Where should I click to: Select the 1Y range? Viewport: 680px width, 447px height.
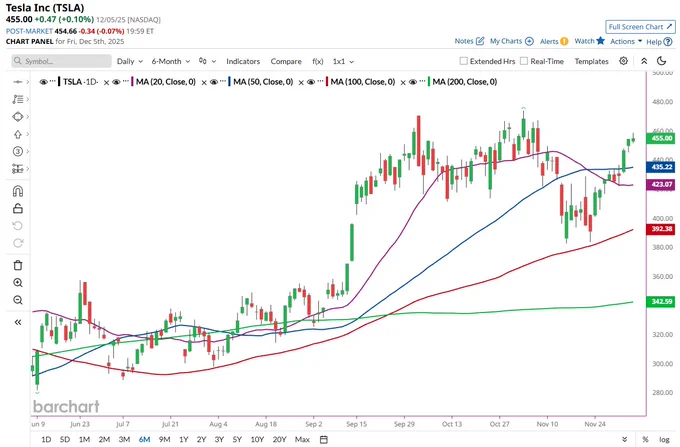coord(183,440)
